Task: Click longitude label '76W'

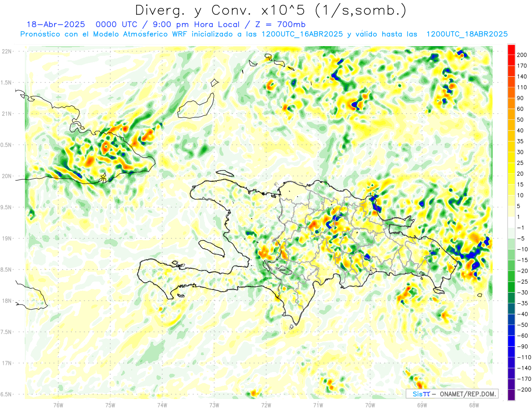Action: point(59,405)
